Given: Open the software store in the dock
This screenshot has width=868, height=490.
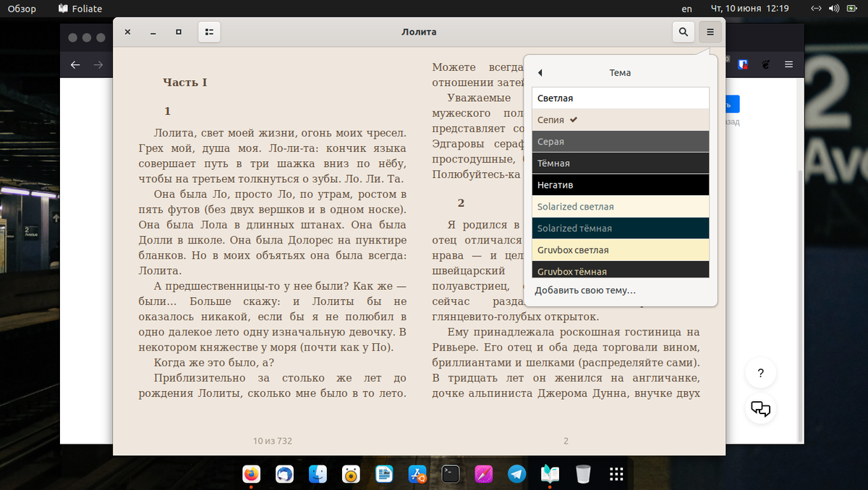Looking at the screenshot, I should [x=417, y=474].
